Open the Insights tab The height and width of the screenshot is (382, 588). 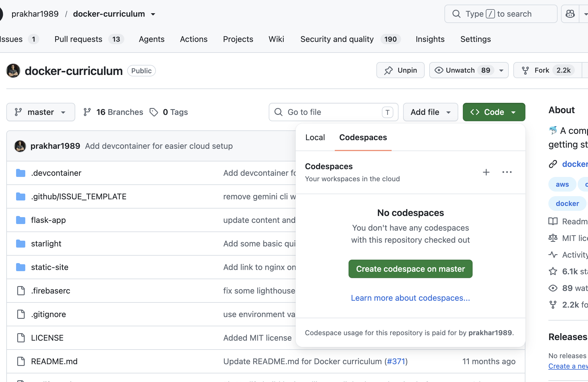pyautogui.click(x=430, y=39)
